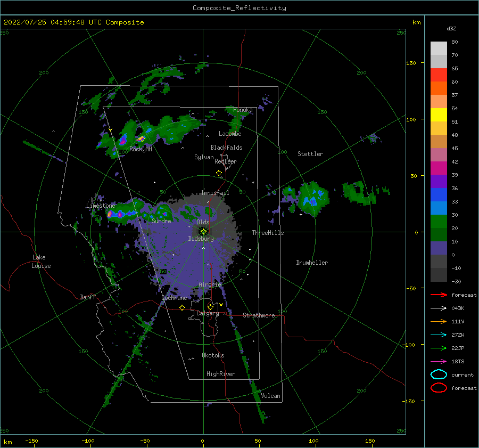This screenshot has height=448, width=479.
Task: Click the km unit label at top right
Action: coord(416,22)
